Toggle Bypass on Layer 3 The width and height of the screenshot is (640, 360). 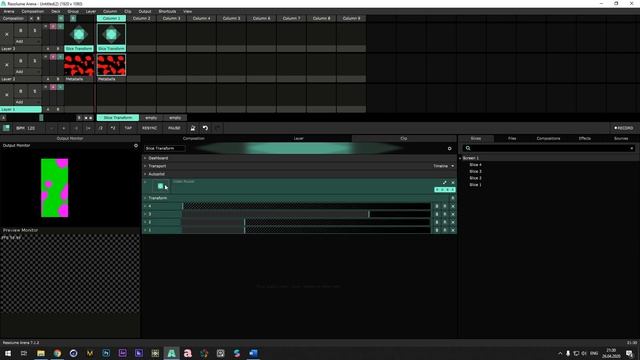[x=21, y=31]
